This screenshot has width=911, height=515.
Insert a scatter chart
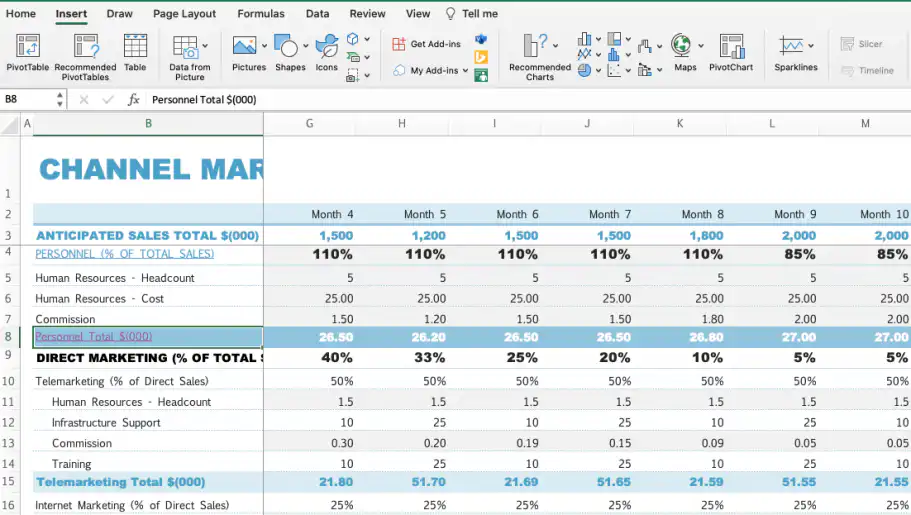pos(614,70)
